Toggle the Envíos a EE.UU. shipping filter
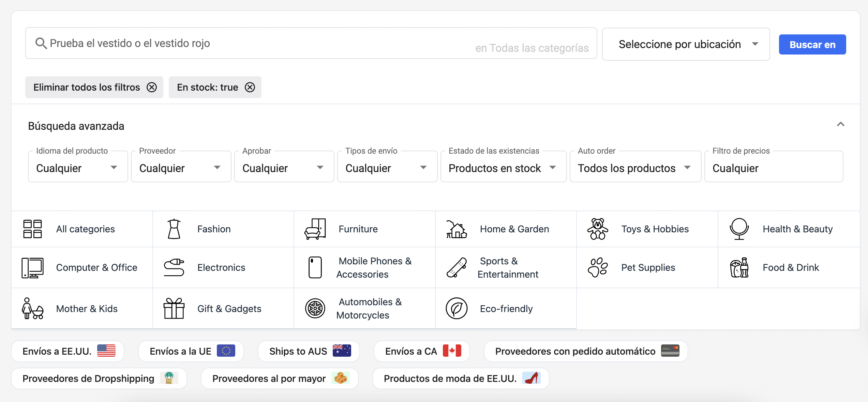This screenshot has width=868, height=402. [68, 351]
